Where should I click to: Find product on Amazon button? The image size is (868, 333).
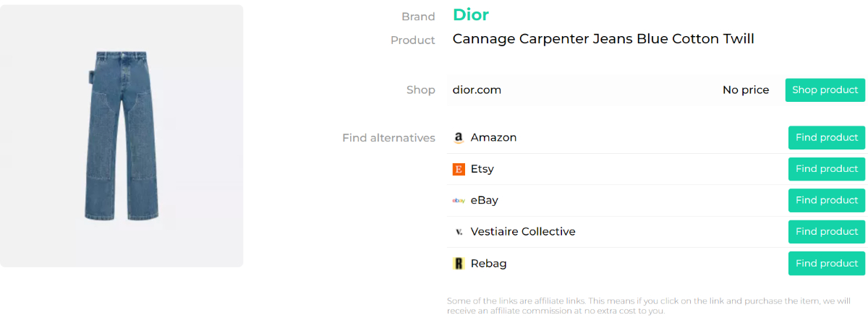pos(826,137)
